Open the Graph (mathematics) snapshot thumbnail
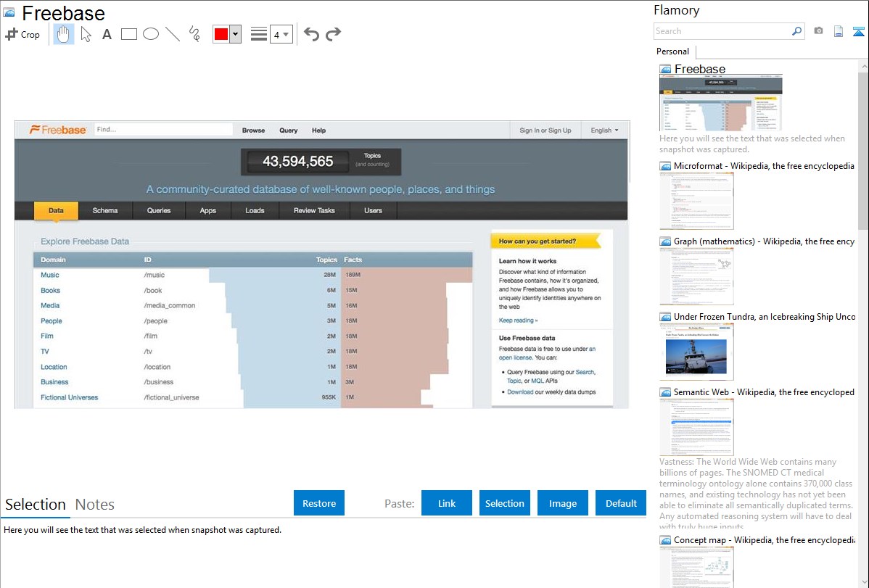The image size is (869, 588). coord(696,276)
